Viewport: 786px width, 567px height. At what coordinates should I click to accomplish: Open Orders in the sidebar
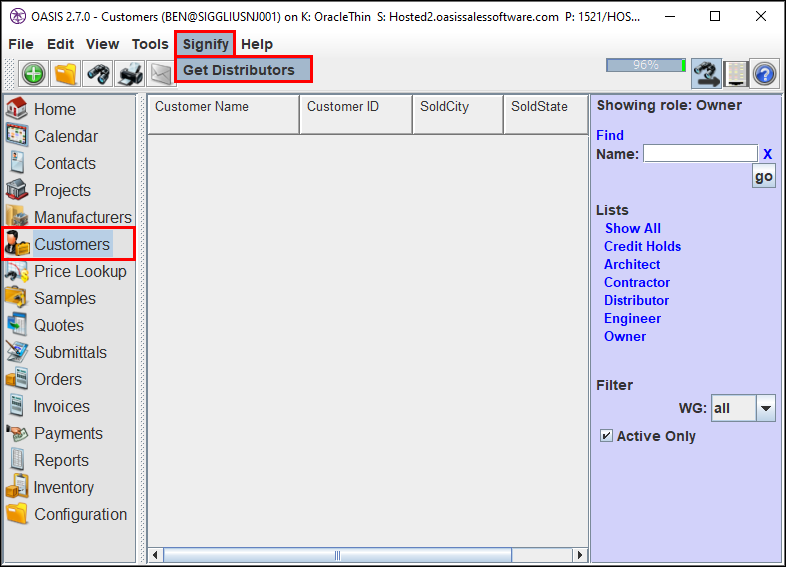[44, 380]
